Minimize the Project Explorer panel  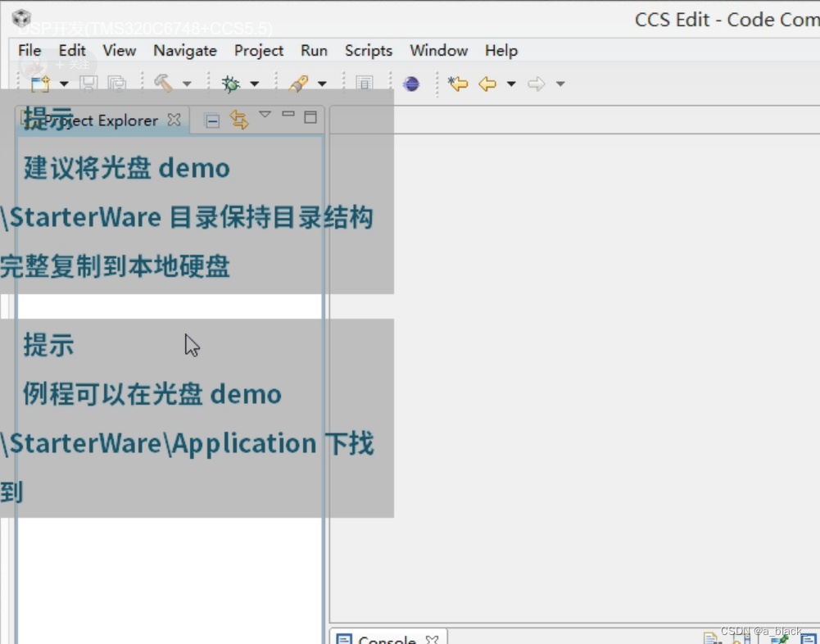[x=288, y=114]
